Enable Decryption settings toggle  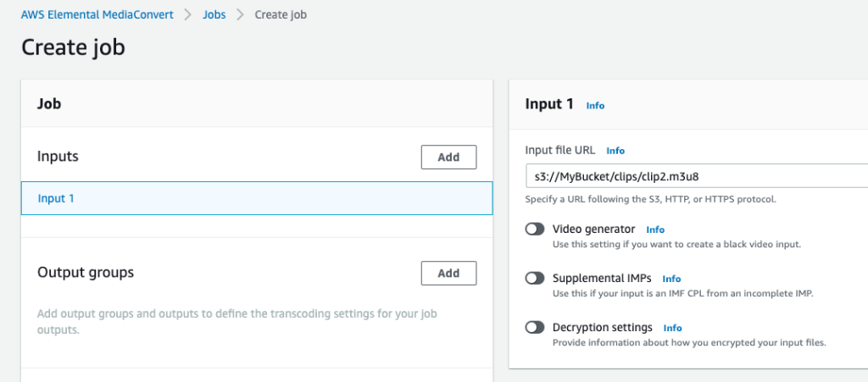click(x=535, y=328)
